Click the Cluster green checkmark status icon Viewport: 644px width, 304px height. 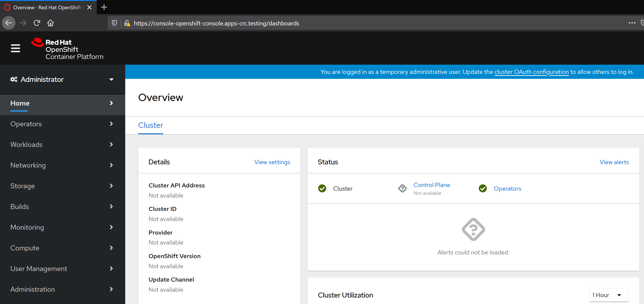[322, 188]
